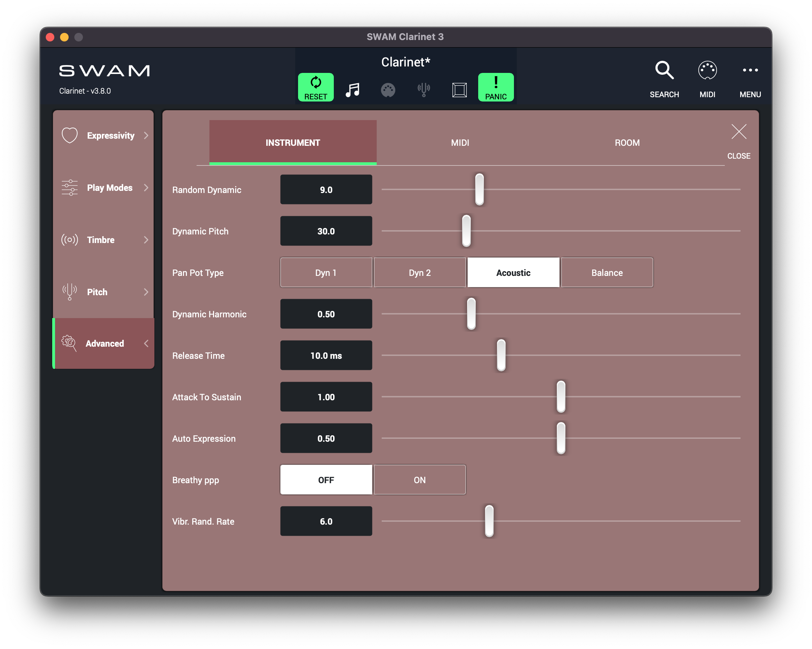
Task: Open the MENU three-dots icon
Action: (750, 70)
